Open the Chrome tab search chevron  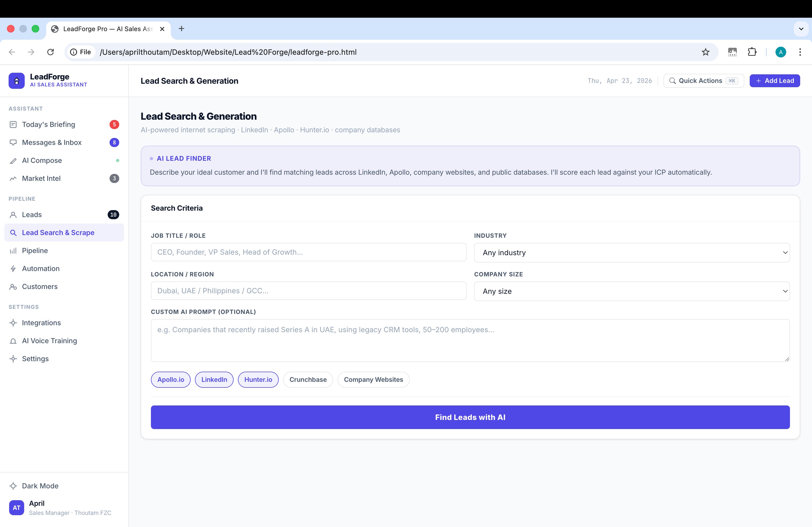[801, 29]
